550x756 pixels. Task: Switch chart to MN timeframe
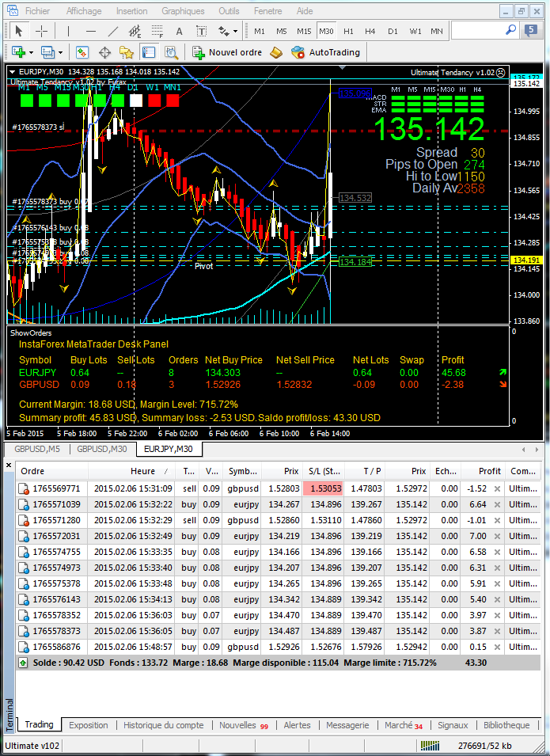click(x=437, y=32)
